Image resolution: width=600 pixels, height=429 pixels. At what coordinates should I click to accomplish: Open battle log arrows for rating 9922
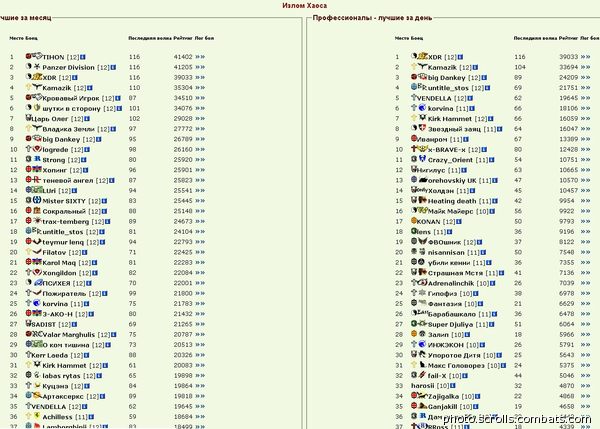click(585, 211)
